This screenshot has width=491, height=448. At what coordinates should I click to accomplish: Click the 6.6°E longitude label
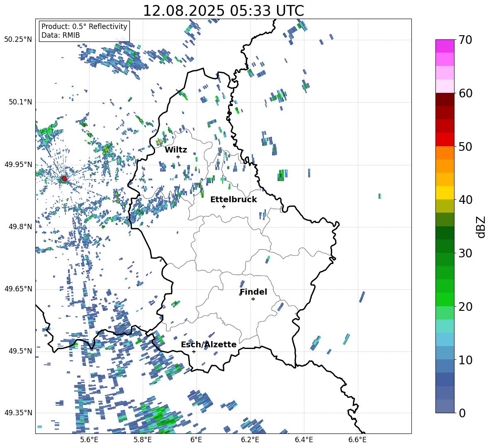[x=357, y=440]
